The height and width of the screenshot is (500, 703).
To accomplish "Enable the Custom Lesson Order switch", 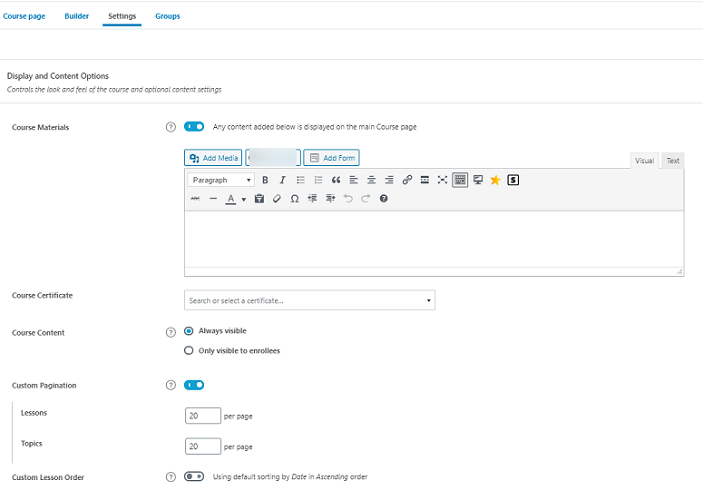I will click(194, 476).
